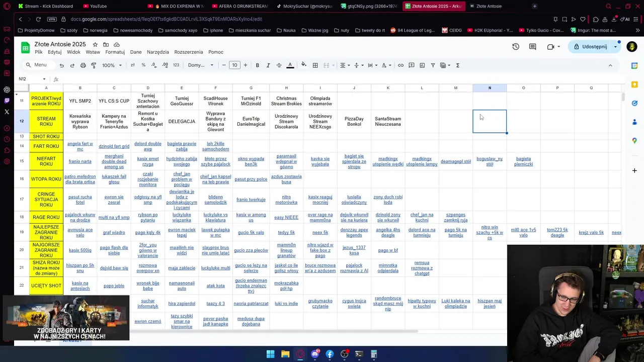This screenshot has height=362, width=644.
Task: Open the fill color bucket picker
Action: tap(303, 65)
